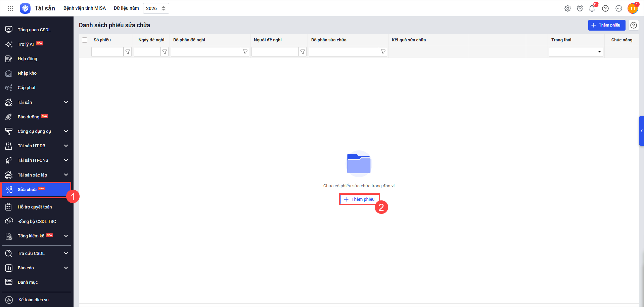Expand the Tổng kiểm kê chevron

tap(66, 236)
